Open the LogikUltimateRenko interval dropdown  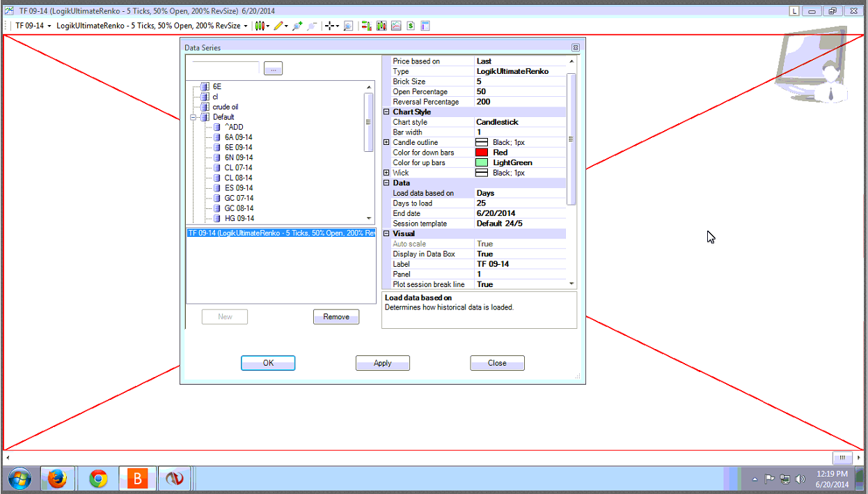[x=152, y=26]
